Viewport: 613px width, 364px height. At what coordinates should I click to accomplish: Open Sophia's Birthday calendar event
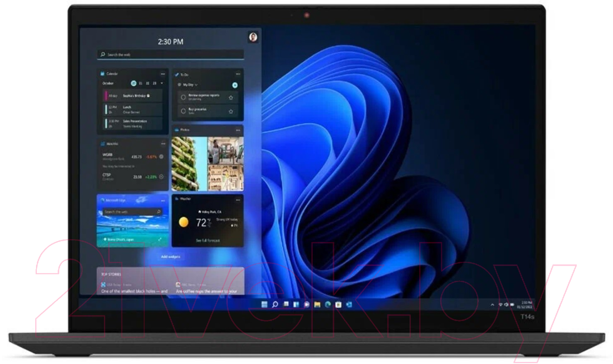133,96
